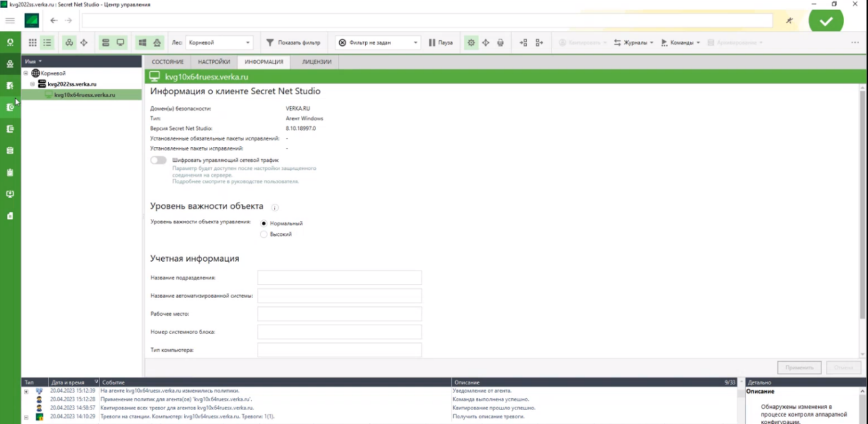Click the pin icon near the address bar
Image resolution: width=868 pixels, height=424 pixels.
(x=789, y=21)
